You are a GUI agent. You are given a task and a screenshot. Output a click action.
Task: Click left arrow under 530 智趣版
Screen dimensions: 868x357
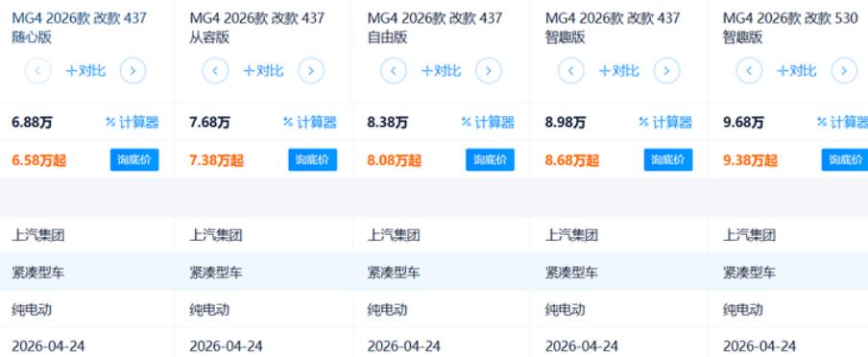point(750,71)
